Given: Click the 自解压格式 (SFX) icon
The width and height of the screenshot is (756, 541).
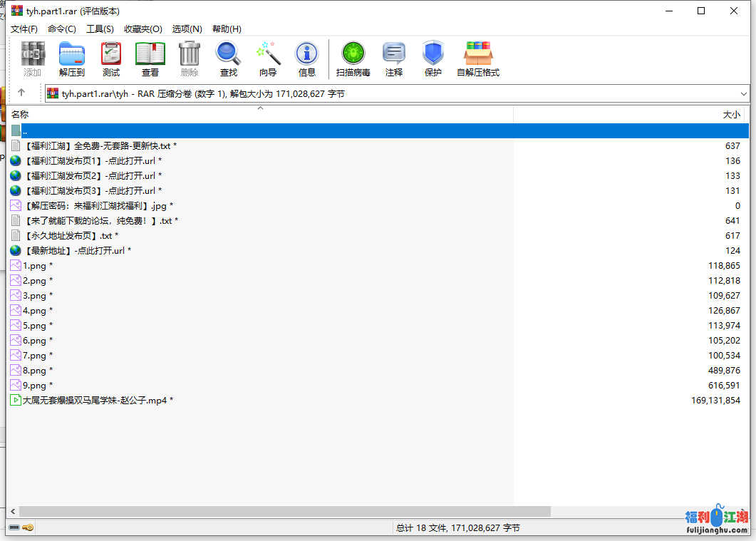Looking at the screenshot, I should (477, 58).
